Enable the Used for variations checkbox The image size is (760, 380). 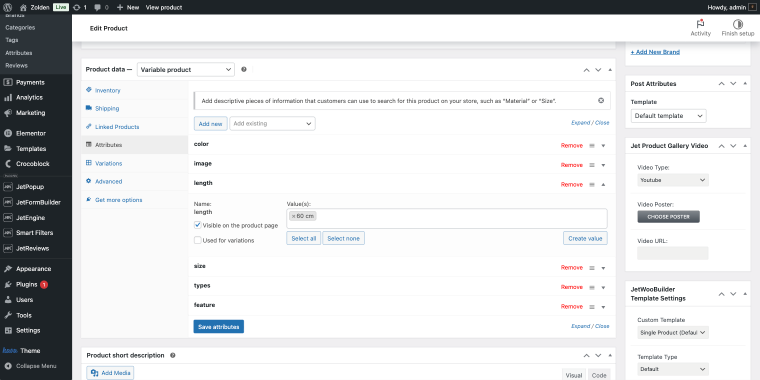[x=198, y=240]
